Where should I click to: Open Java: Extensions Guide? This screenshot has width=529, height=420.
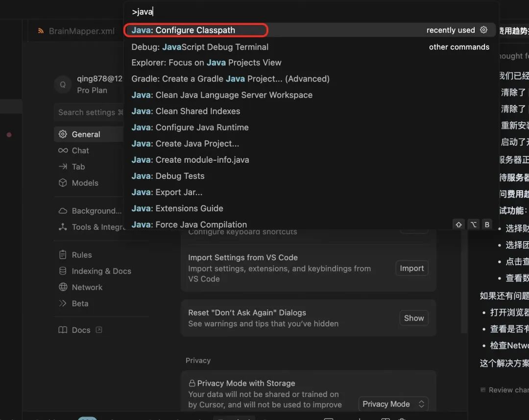[x=310, y=208]
